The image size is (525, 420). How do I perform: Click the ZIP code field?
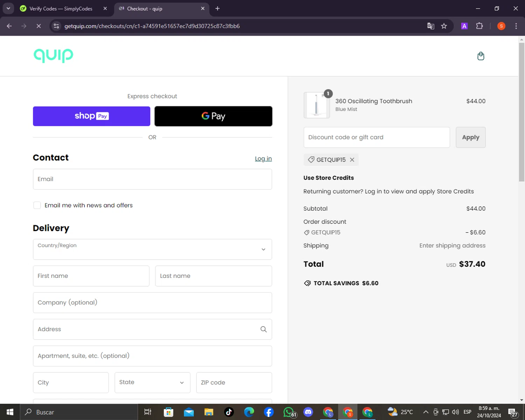pyautogui.click(x=234, y=383)
